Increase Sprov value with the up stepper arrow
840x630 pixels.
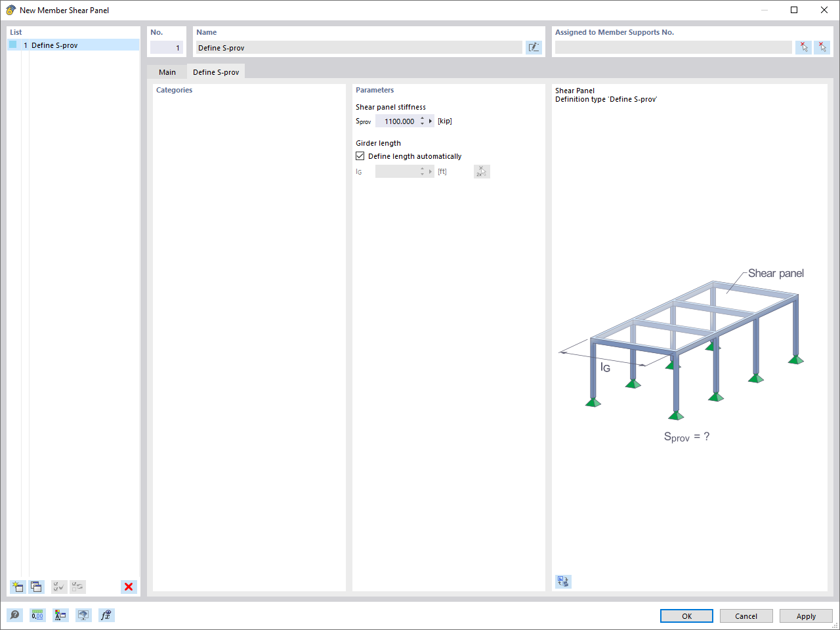(423, 118)
